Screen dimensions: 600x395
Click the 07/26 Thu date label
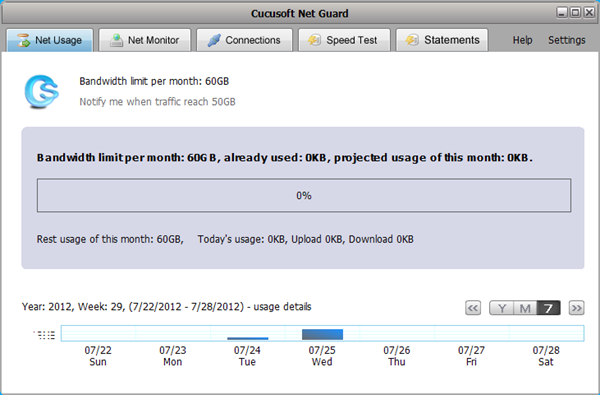(397, 356)
